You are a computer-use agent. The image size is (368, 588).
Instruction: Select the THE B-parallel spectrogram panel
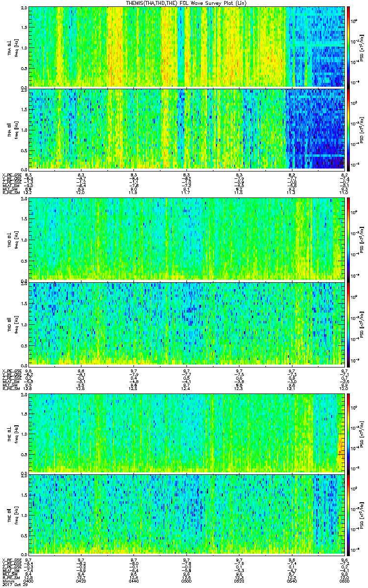click(186, 515)
